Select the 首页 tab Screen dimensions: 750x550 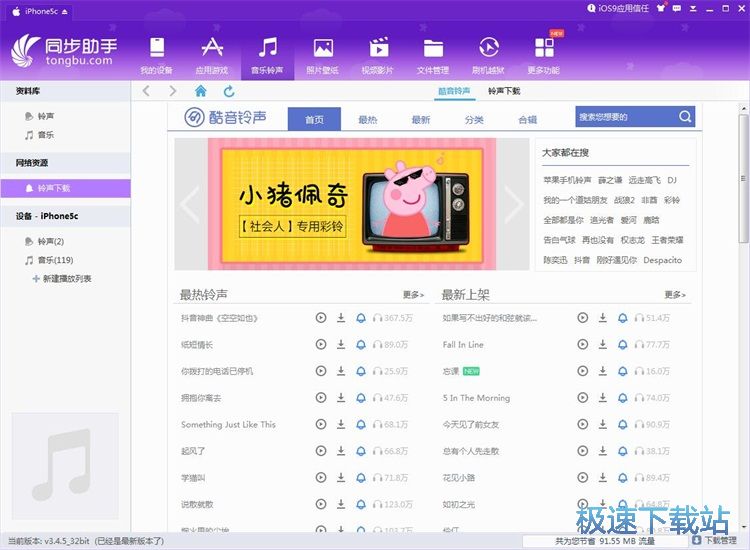tap(314, 120)
